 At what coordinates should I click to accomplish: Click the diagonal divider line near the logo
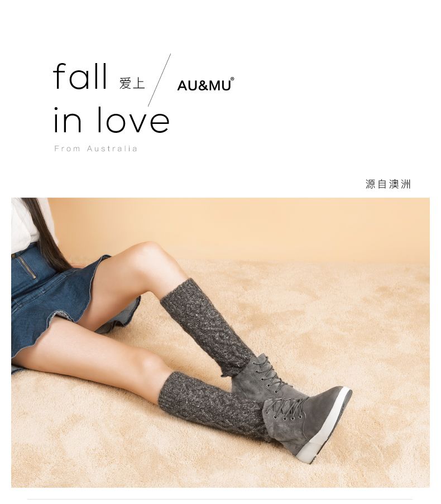159,80
